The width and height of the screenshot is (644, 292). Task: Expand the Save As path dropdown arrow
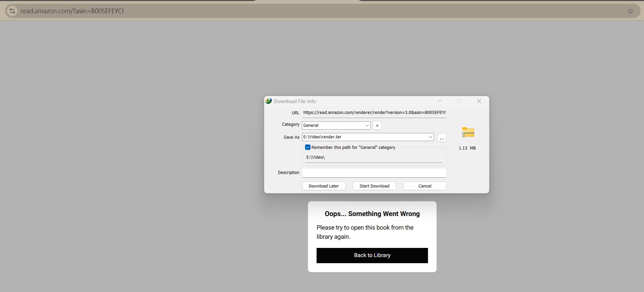coord(430,137)
